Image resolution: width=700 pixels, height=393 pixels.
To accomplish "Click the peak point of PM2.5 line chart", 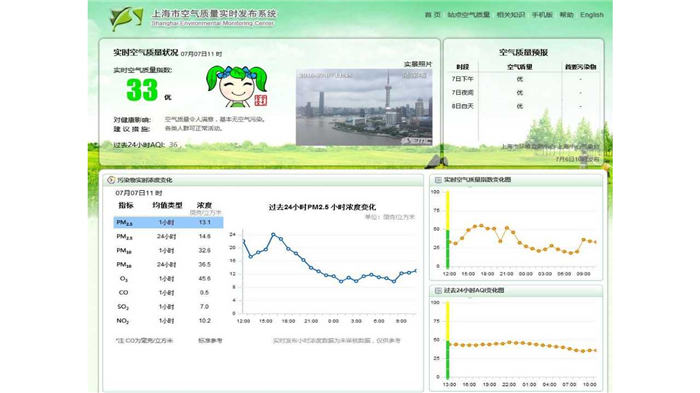I will pyautogui.click(x=273, y=234).
